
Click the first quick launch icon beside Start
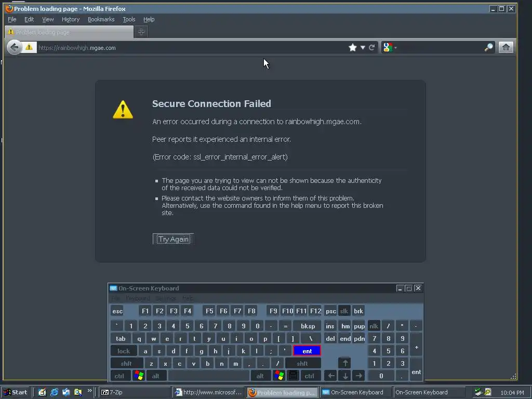point(42,392)
